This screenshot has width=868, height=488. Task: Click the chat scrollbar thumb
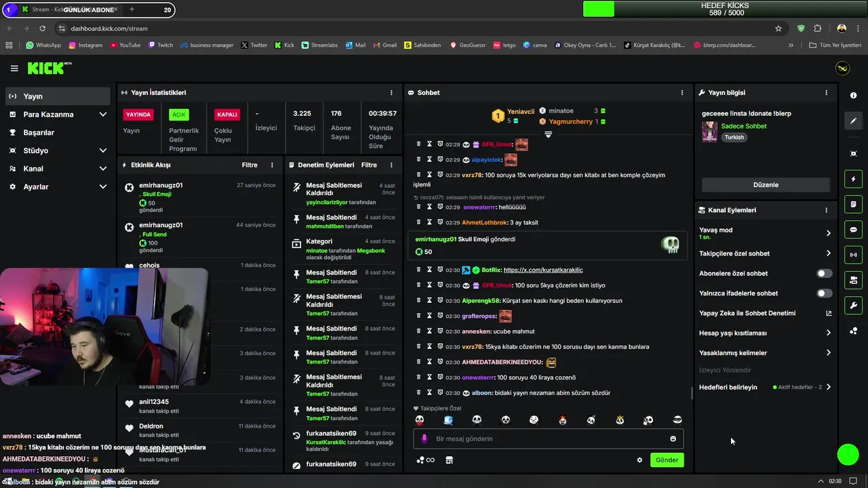point(692,392)
